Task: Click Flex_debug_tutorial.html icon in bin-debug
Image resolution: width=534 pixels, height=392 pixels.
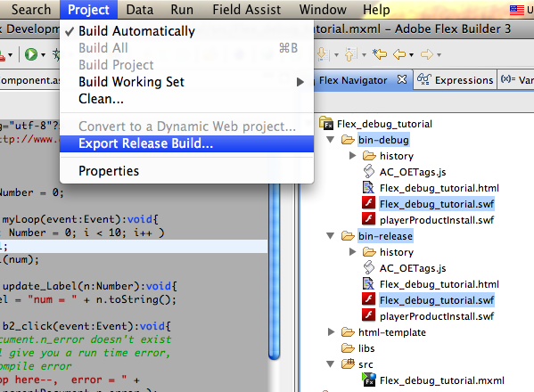Action: tap(368, 187)
